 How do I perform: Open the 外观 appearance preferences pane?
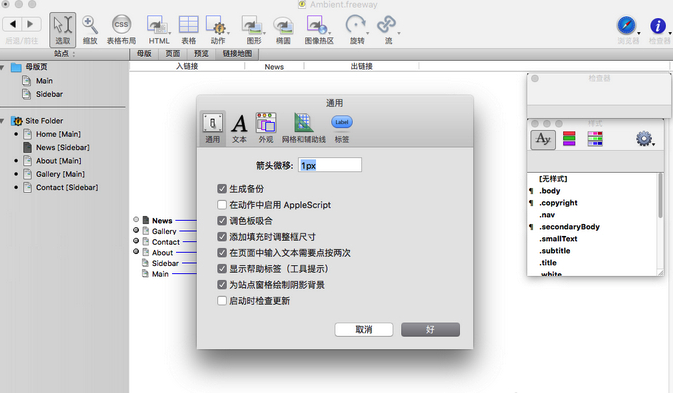pyautogui.click(x=266, y=128)
